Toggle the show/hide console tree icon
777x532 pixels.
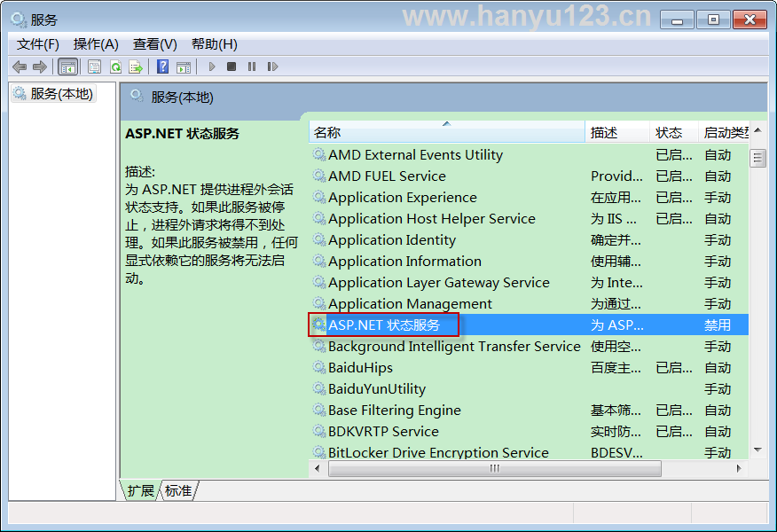point(68,66)
